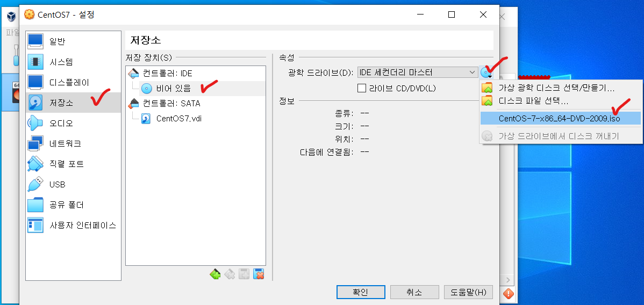Click the 사용자 인터페이스 window icon
Screen dimensions: 644x305
[x=35, y=225]
